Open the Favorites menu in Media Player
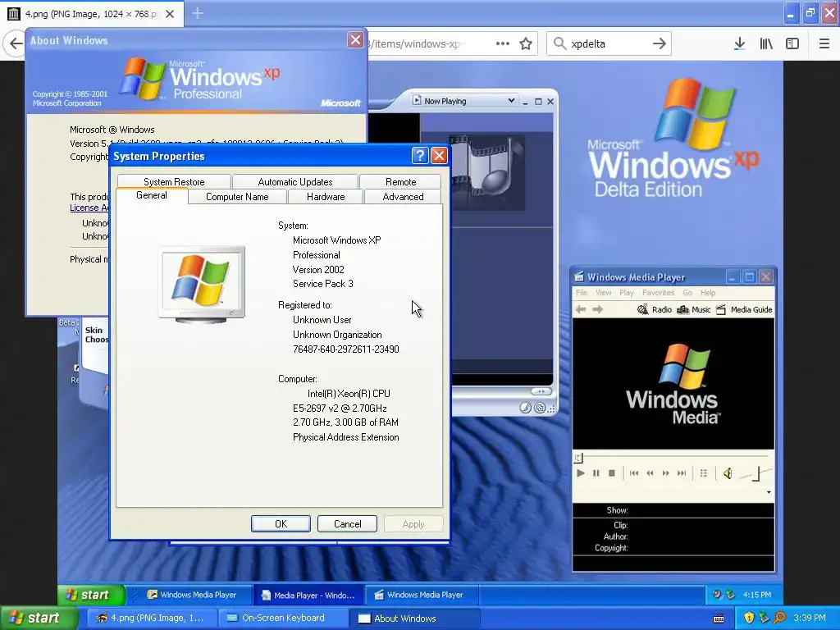 click(x=659, y=293)
